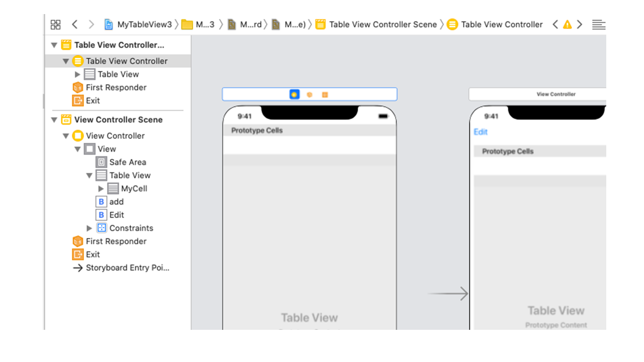This screenshot has height=362, width=644.
Task: Select the blue-highlighted Table View Controller dock icon
Action: point(294,95)
